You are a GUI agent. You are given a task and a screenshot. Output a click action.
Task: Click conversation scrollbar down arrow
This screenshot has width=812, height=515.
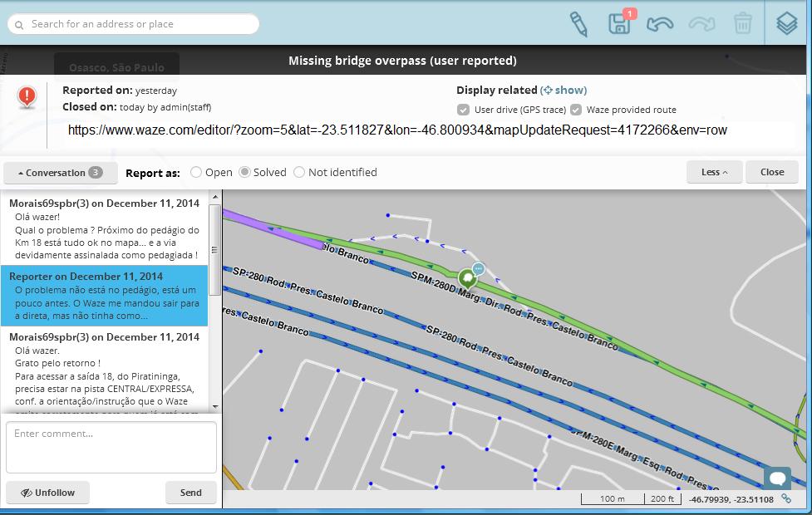[x=215, y=407]
